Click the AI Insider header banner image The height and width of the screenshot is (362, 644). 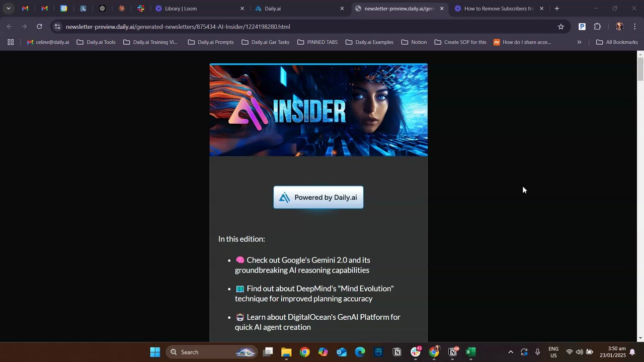pyautogui.click(x=318, y=110)
